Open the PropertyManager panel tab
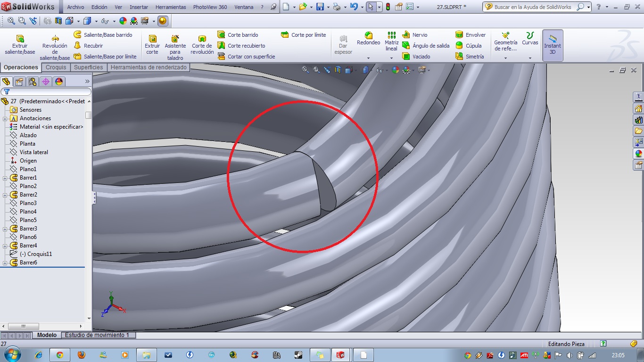 pyautogui.click(x=19, y=82)
